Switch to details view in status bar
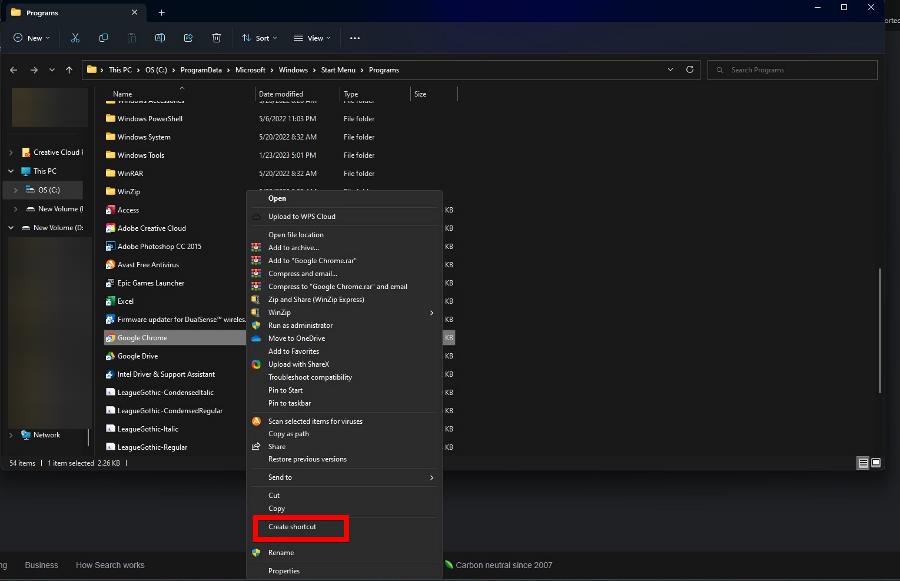Screen dimensions: 900x581 click(863, 463)
